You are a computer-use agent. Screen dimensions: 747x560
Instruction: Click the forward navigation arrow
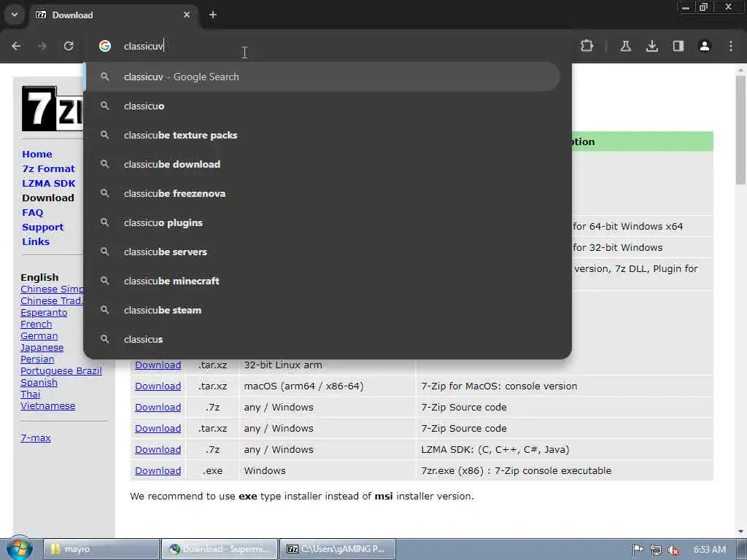point(42,46)
